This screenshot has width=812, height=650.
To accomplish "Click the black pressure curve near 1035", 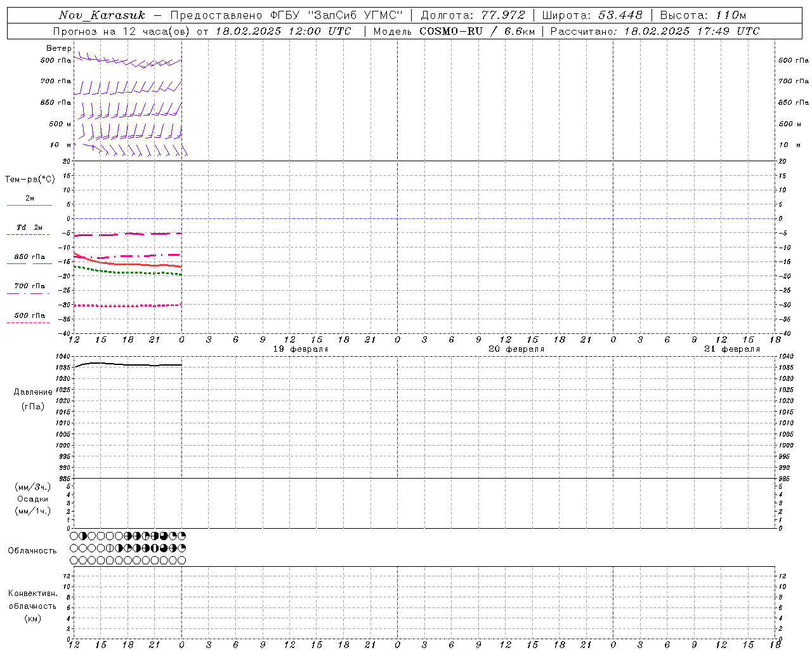I will click(127, 364).
